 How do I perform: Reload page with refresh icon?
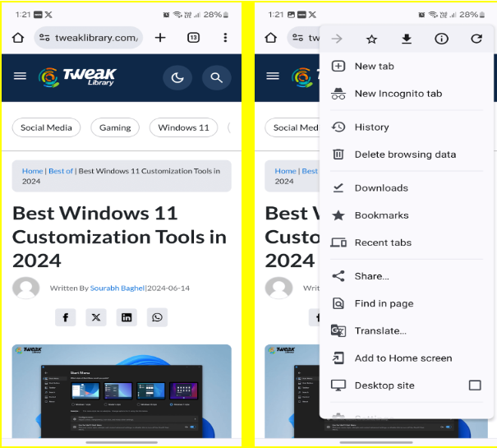476,39
